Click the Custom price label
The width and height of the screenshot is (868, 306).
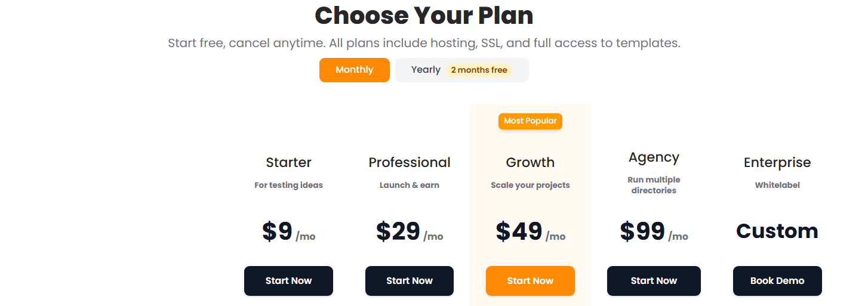777,231
